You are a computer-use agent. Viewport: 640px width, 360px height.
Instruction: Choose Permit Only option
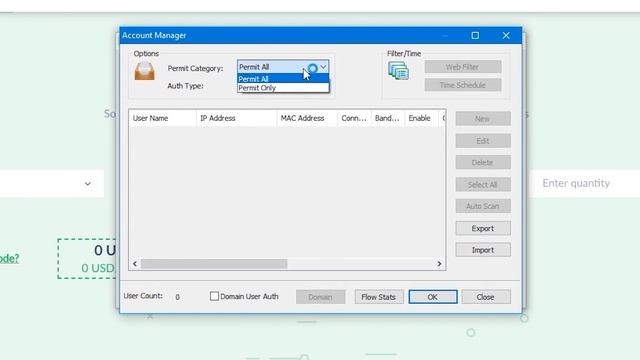point(283,88)
